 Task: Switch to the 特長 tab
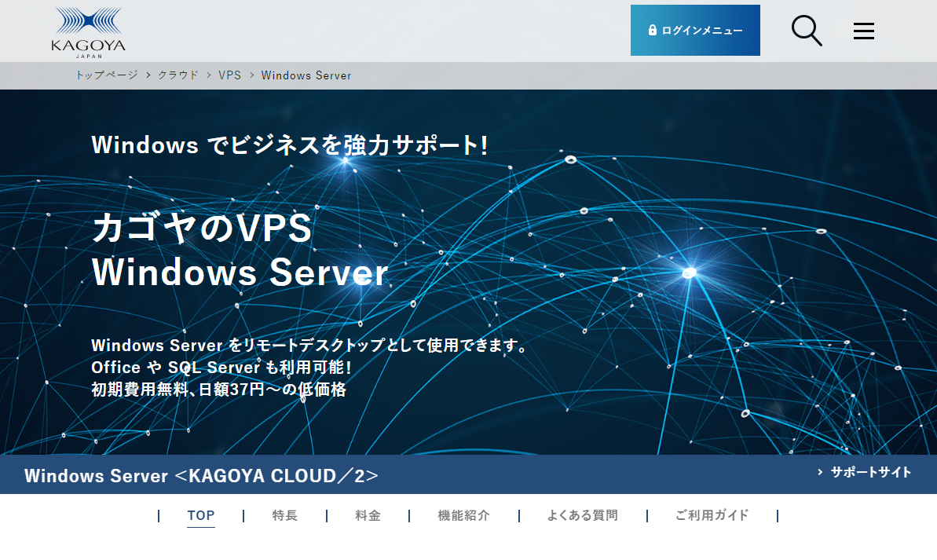click(284, 515)
